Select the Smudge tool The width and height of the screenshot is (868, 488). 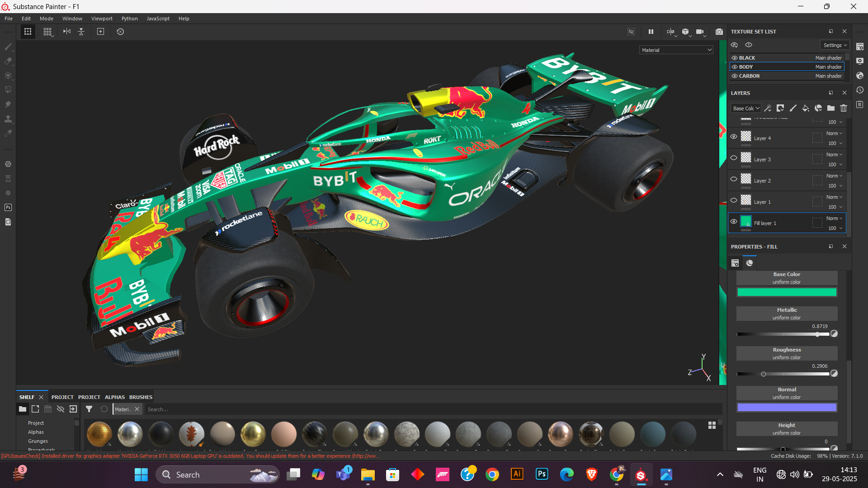[8, 104]
